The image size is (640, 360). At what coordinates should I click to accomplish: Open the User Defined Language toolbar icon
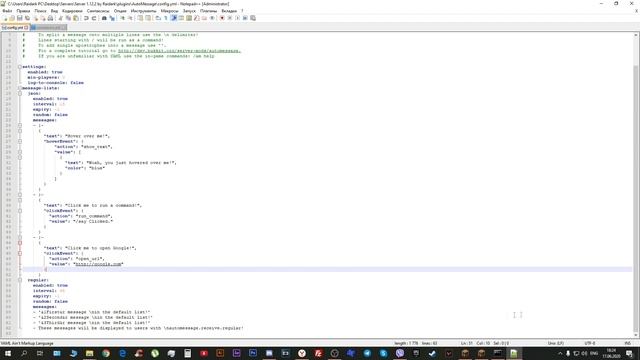[181, 18]
